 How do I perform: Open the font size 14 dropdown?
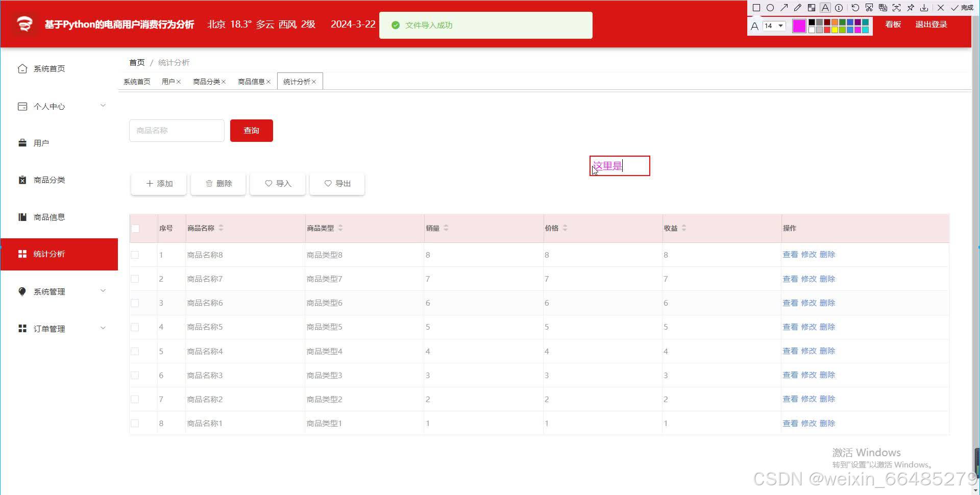point(774,26)
